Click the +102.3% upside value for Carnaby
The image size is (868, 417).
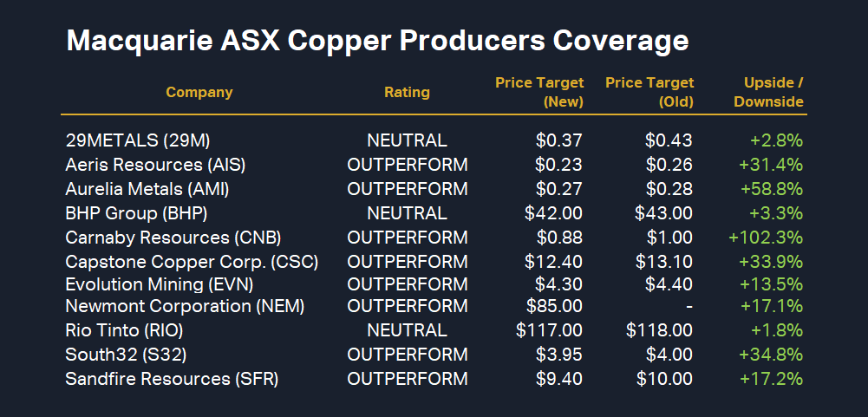coord(766,238)
